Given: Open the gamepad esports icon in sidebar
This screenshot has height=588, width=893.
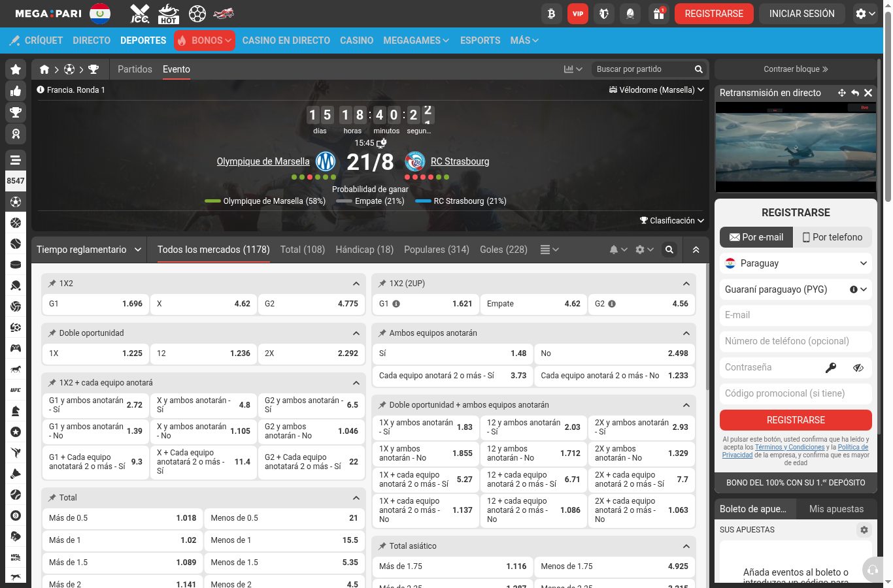Looking at the screenshot, I should [x=16, y=348].
